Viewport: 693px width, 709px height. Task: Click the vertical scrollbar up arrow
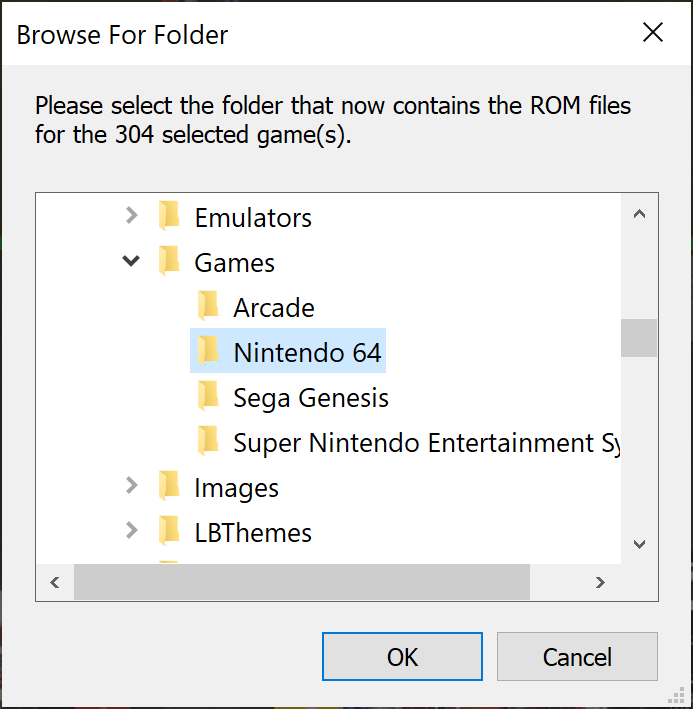[639, 214]
